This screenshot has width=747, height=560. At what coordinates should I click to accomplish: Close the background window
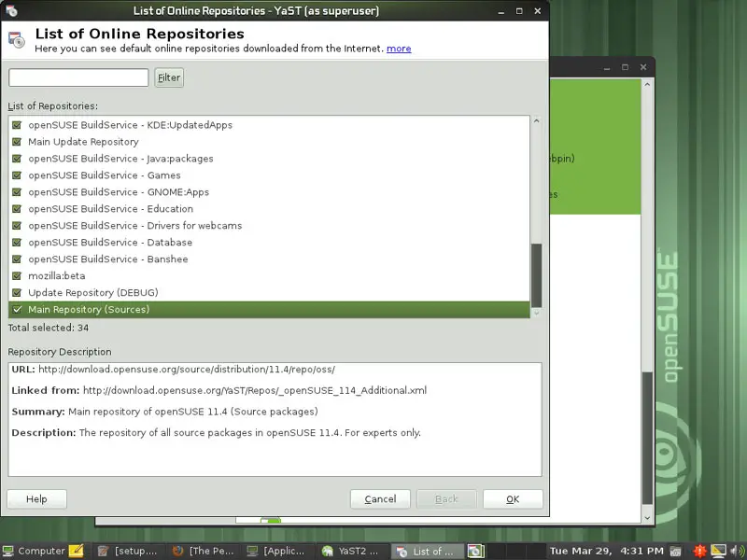coord(643,67)
